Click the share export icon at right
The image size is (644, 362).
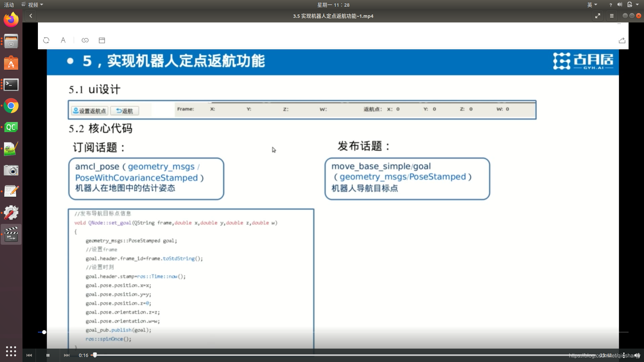click(622, 40)
